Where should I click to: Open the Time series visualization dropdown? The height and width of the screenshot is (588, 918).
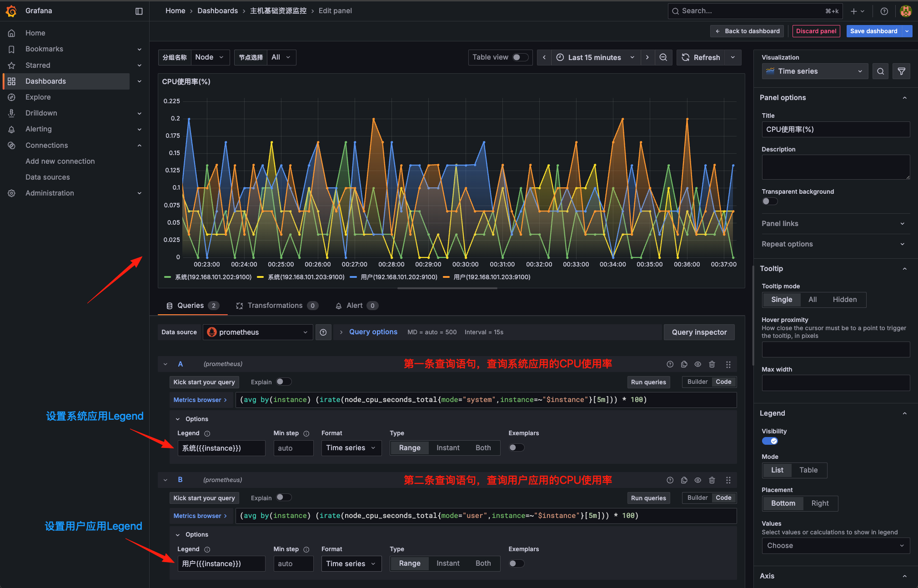[x=814, y=71]
